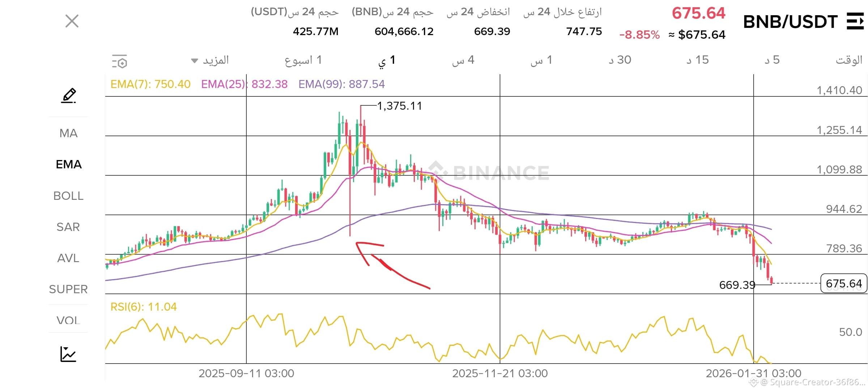
Task: Select the 1 ي daily interval
Action: click(387, 60)
